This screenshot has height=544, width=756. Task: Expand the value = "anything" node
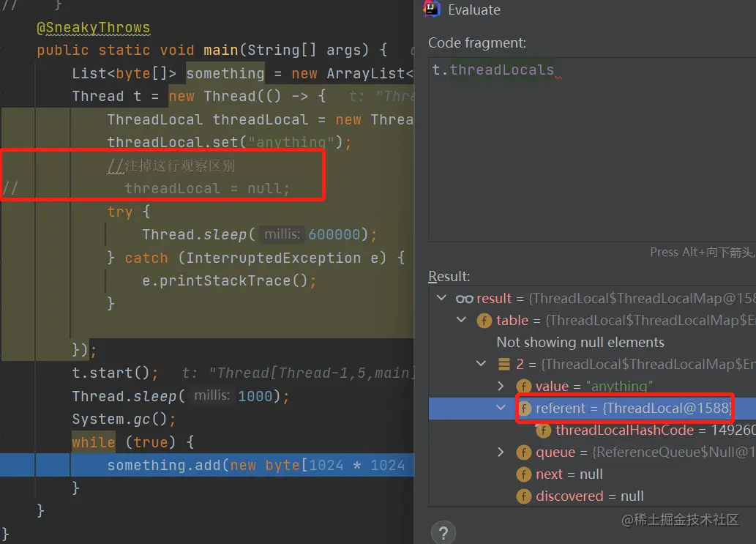pyautogui.click(x=501, y=386)
